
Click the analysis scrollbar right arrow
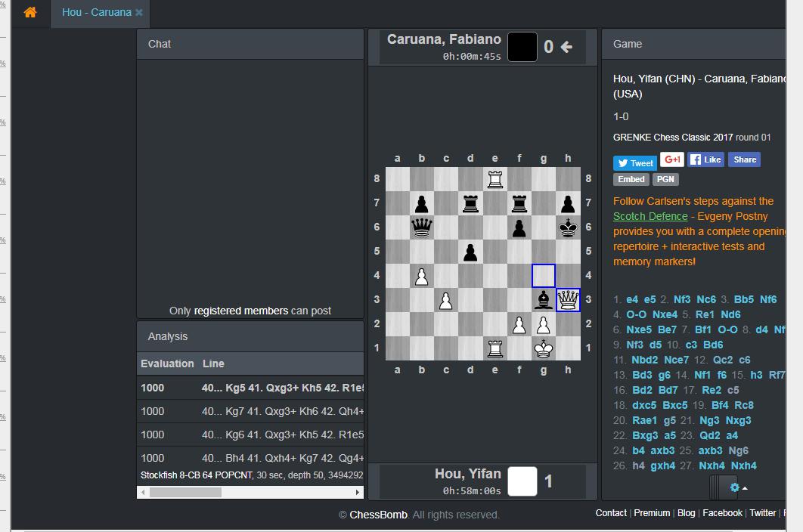[357, 493]
